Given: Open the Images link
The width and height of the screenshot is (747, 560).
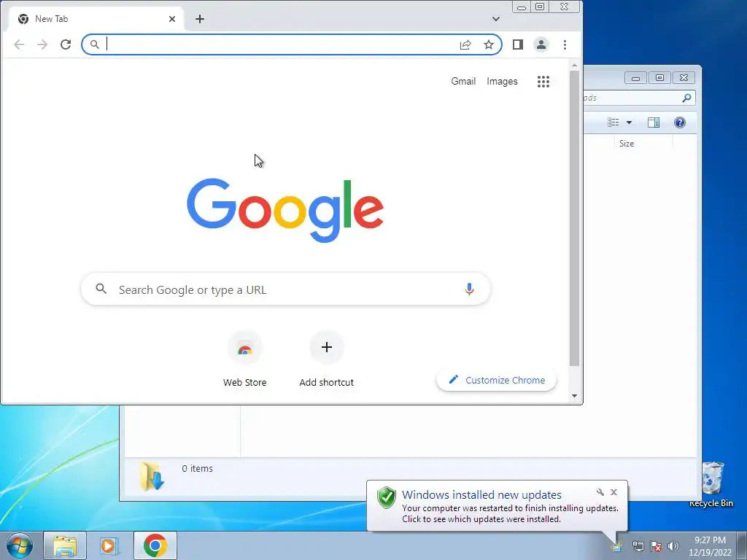Looking at the screenshot, I should click(x=502, y=82).
